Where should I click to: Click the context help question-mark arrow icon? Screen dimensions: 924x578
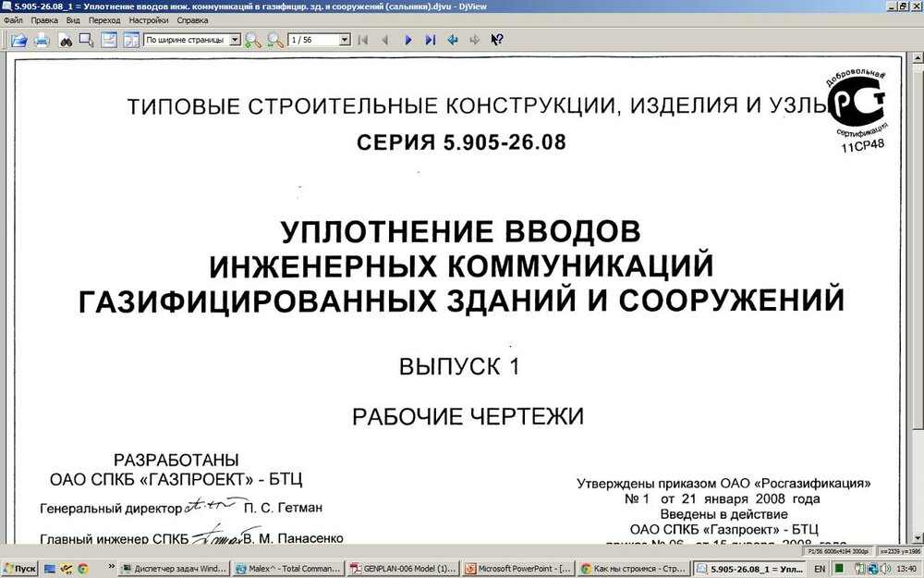497,40
